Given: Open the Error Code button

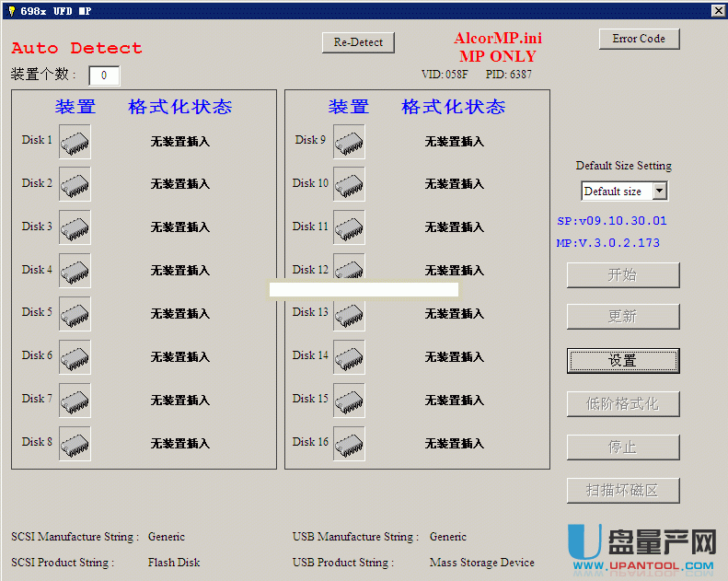Looking at the screenshot, I should click(639, 39).
